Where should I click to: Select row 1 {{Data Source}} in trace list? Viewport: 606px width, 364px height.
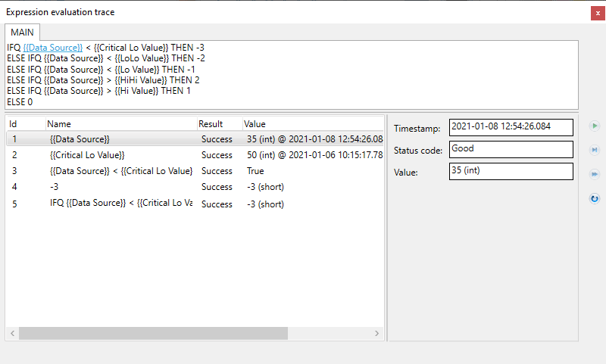click(x=80, y=139)
